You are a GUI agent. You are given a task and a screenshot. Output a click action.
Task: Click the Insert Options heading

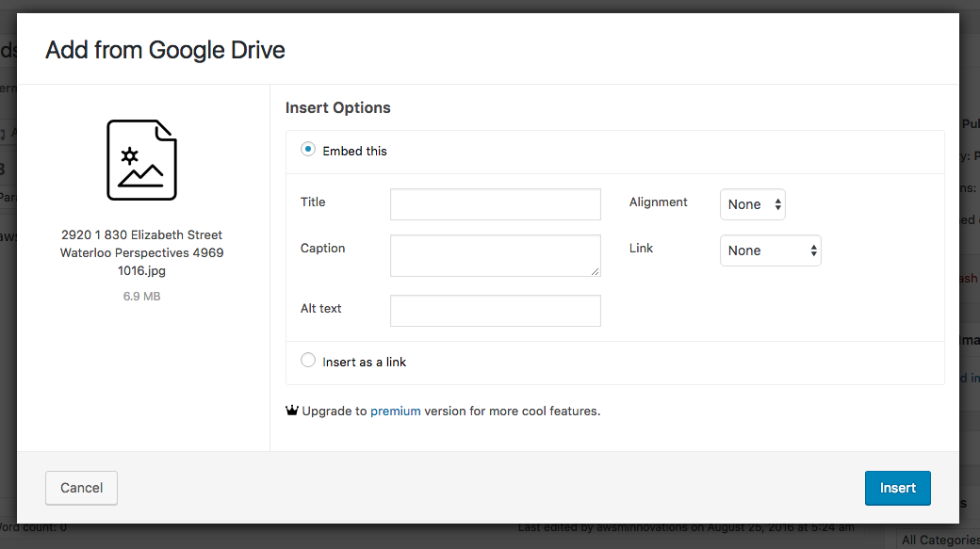tap(338, 107)
